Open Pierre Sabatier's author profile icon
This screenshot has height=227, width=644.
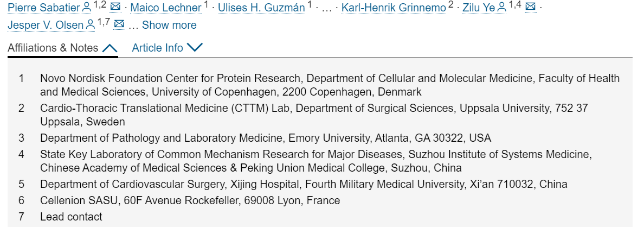[x=87, y=7]
